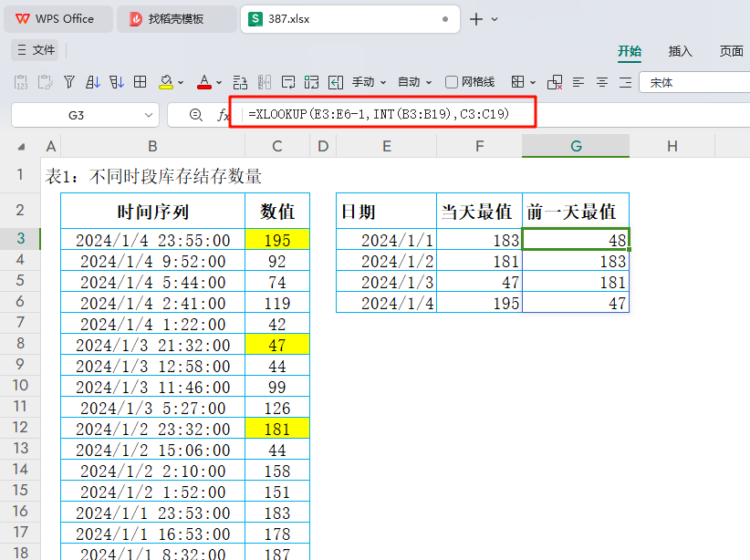The width and height of the screenshot is (750, 560).
Task: Click the borders grid icon
Action: tap(141, 82)
